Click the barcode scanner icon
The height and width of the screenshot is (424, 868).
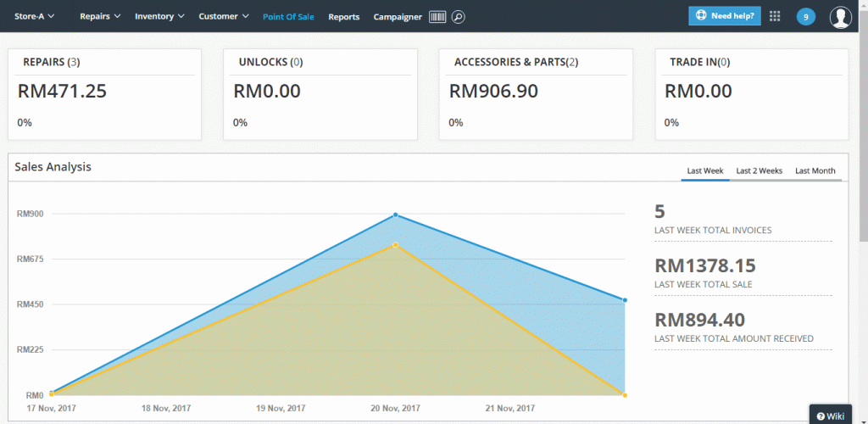click(437, 17)
